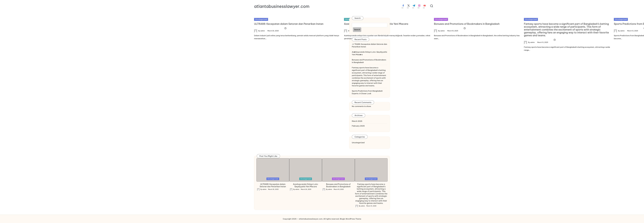Open the X (Twitter) social icon

click(x=409, y=5)
